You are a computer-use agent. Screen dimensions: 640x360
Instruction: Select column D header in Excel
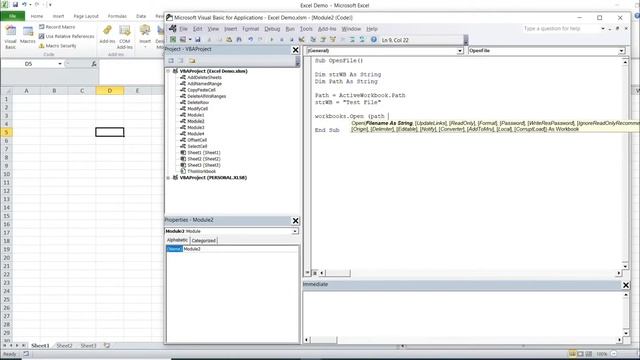110,91
